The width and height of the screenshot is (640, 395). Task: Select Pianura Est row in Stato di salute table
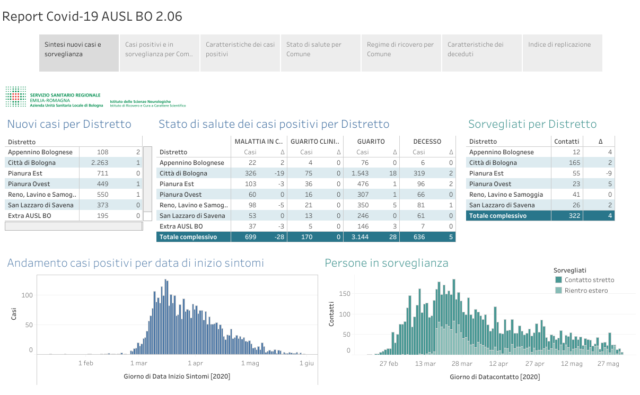[306, 184]
